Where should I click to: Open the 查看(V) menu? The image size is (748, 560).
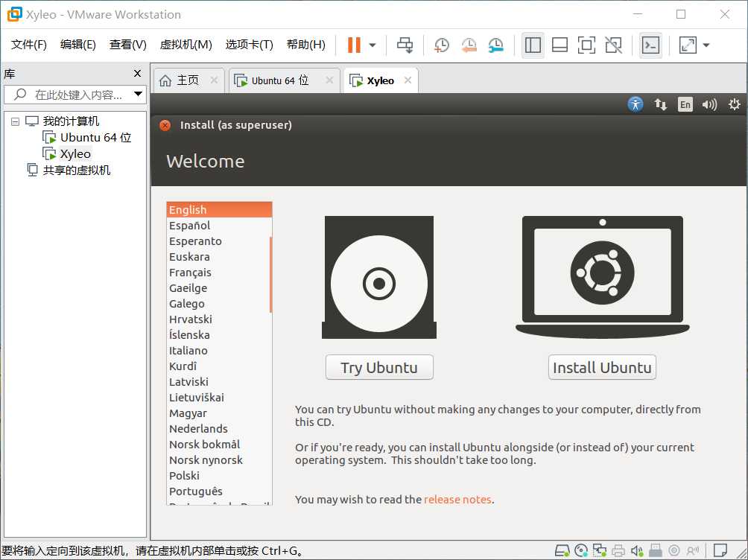tap(128, 45)
